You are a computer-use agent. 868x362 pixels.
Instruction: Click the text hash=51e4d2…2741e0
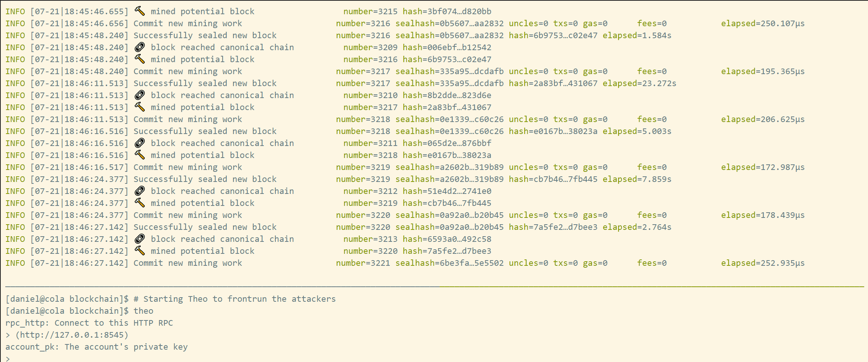point(447,191)
